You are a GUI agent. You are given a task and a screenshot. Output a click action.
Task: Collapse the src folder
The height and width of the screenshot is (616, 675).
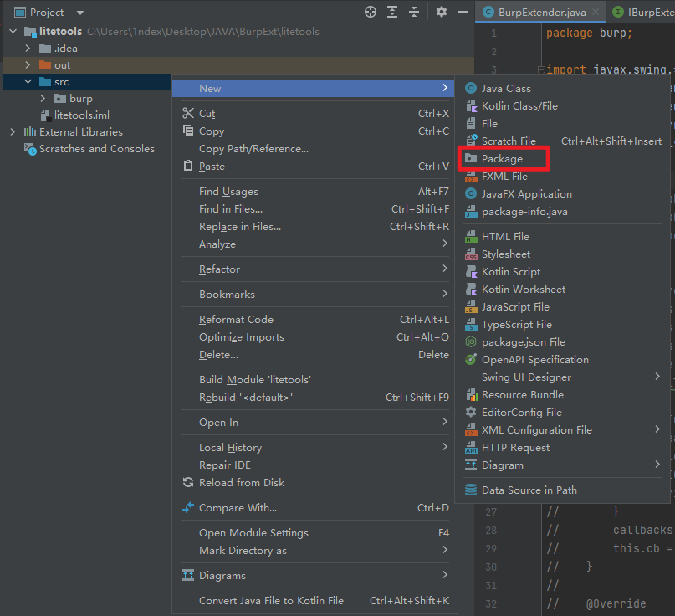click(28, 82)
